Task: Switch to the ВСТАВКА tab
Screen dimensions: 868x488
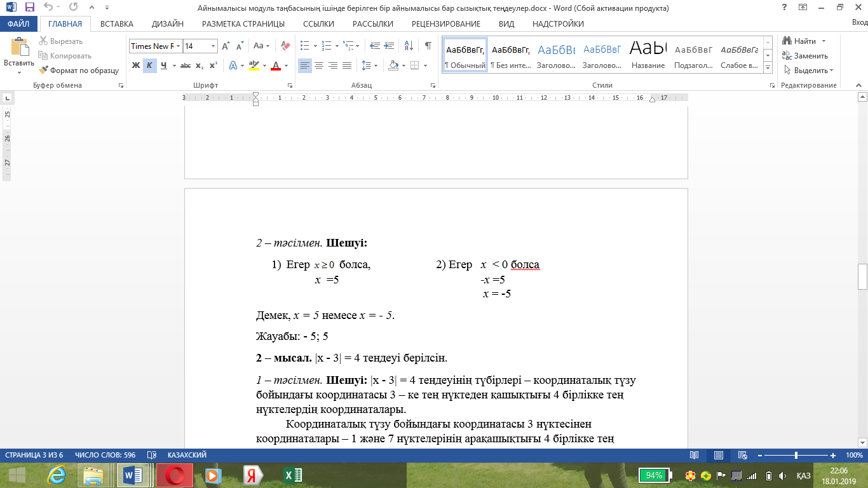Action: pos(117,24)
